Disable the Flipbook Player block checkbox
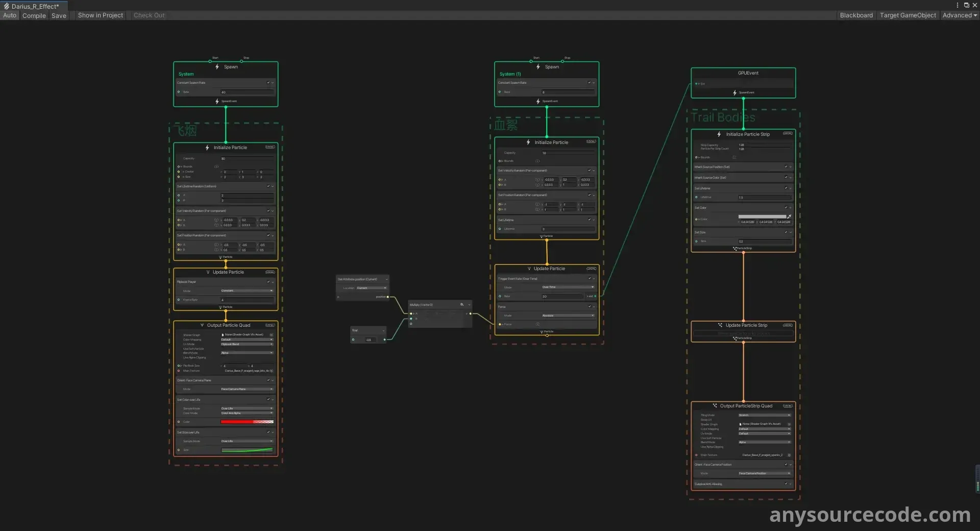Screen dimensions: 980x531 click(x=268, y=282)
